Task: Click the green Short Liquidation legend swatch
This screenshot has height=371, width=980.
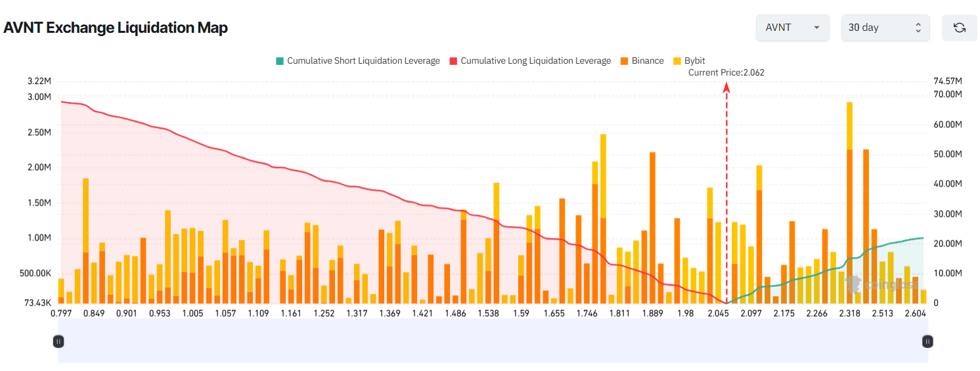Action: click(x=280, y=60)
